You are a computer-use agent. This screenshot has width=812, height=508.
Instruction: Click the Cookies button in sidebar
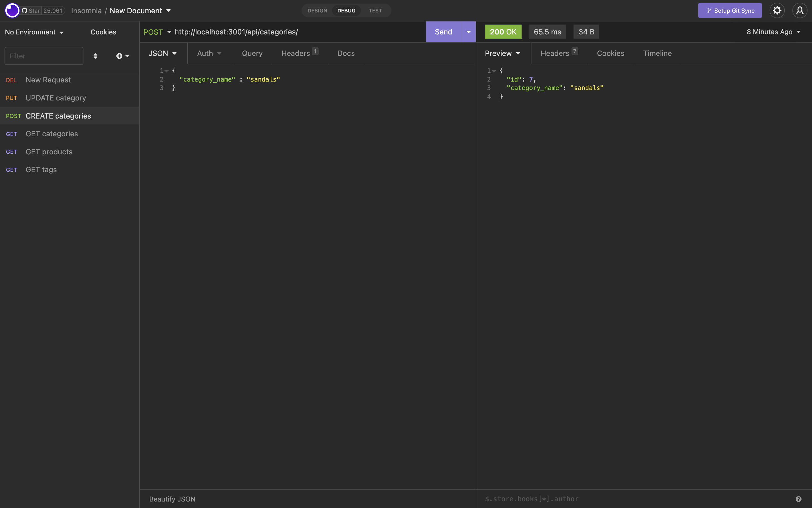[103, 32]
